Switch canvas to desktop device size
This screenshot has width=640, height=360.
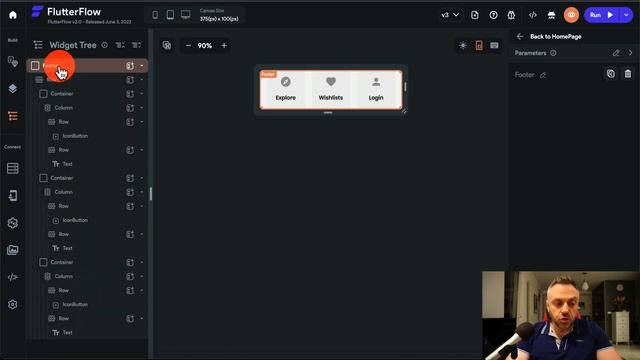point(186,15)
